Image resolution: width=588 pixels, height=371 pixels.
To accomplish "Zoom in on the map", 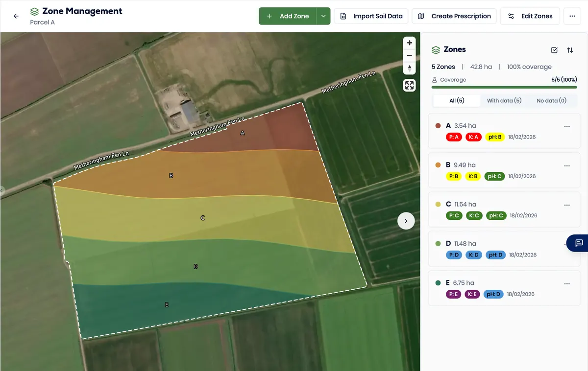I will 410,43.
